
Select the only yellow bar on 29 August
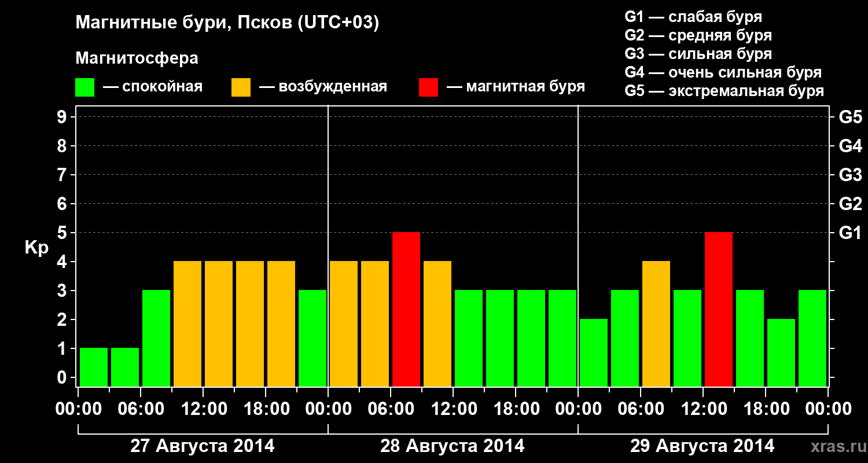click(x=656, y=324)
